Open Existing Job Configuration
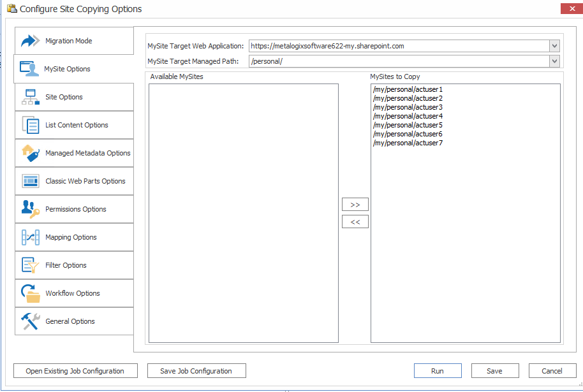Image resolution: width=583 pixels, height=392 pixels. pos(75,370)
